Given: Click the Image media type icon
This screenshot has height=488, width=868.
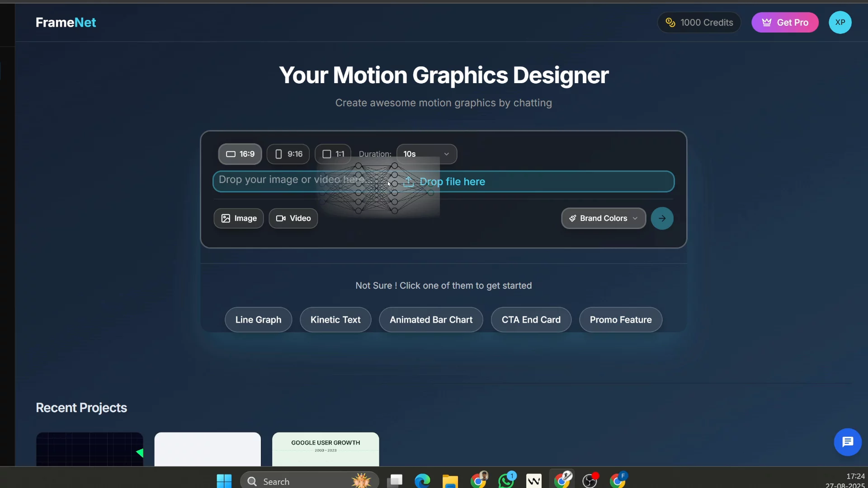Looking at the screenshot, I should click(x=227, y=218).
